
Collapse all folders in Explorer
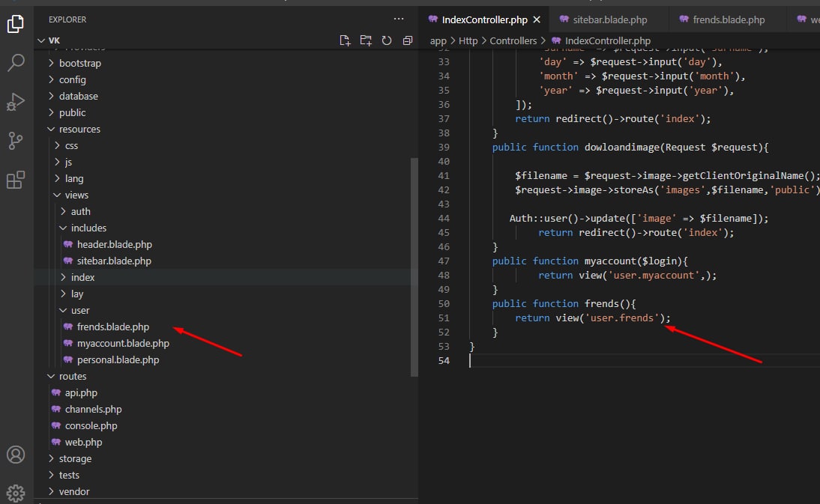click(x=408, y=40)
